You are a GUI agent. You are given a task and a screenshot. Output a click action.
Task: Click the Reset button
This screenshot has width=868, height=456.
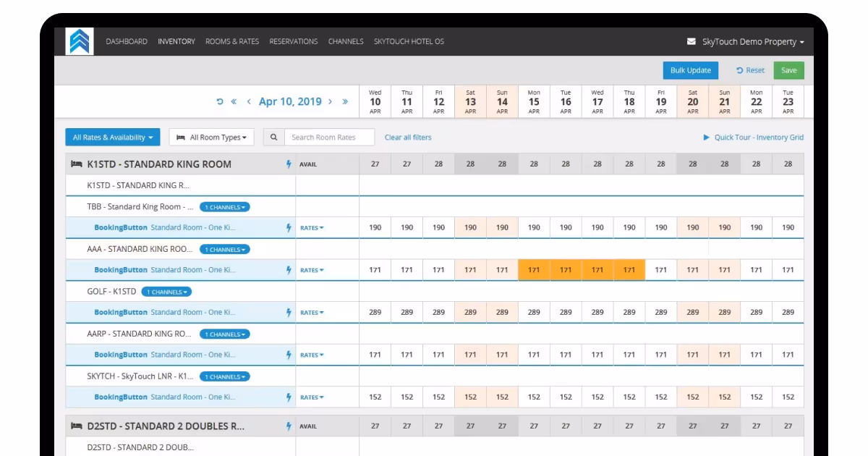750,70
